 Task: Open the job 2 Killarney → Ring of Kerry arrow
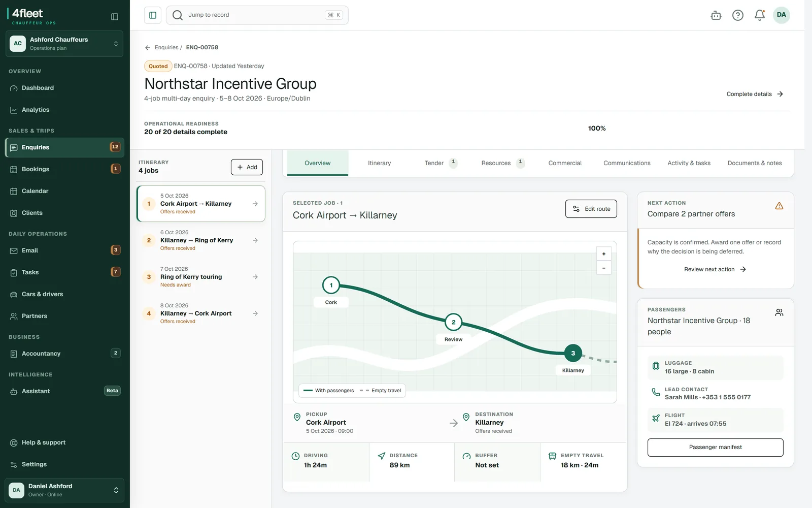(255, 240)
